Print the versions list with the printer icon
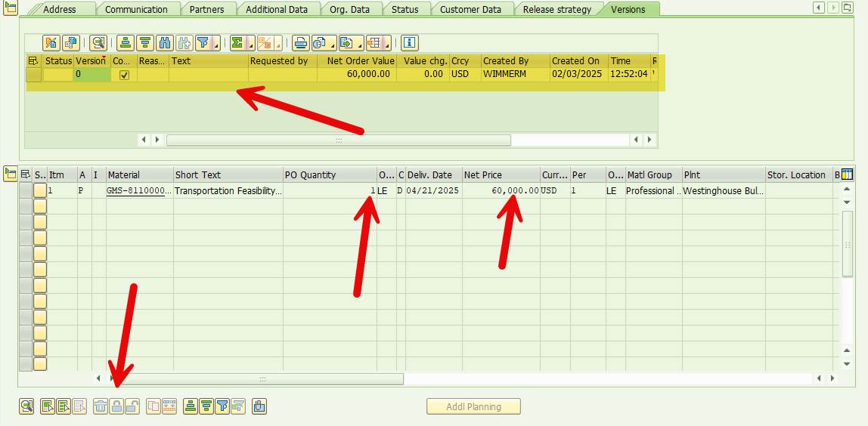This screenshot has width=868, height=426. tap(301, 42)
